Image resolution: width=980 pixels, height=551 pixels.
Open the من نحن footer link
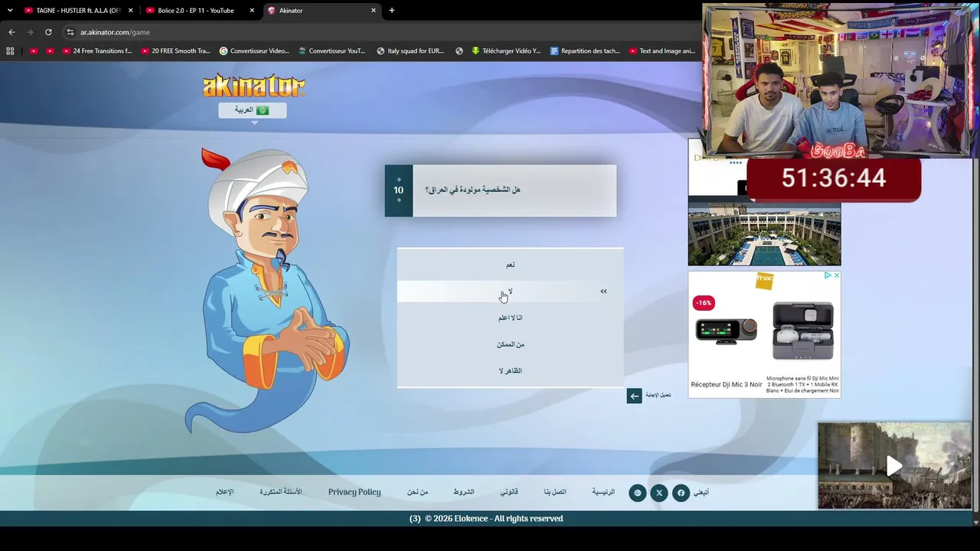click(x=417, y=492)
